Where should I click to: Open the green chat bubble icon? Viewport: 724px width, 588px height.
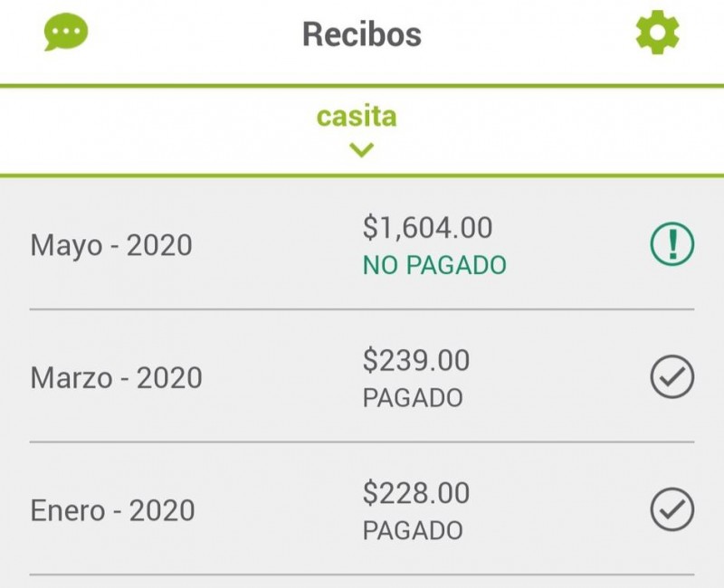[66, 32]
